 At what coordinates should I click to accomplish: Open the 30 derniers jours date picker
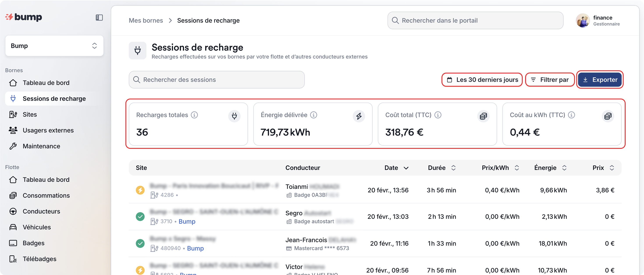[482, 80]
